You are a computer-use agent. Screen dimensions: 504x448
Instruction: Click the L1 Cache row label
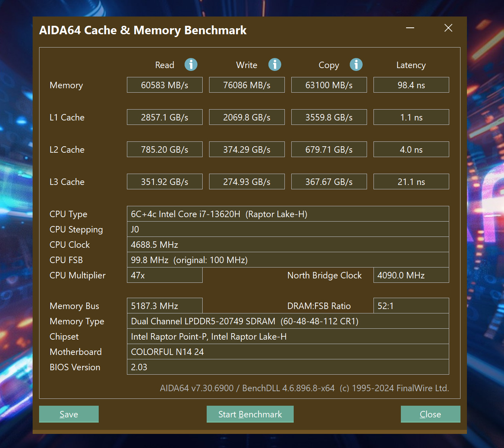(x=67, y=118)
